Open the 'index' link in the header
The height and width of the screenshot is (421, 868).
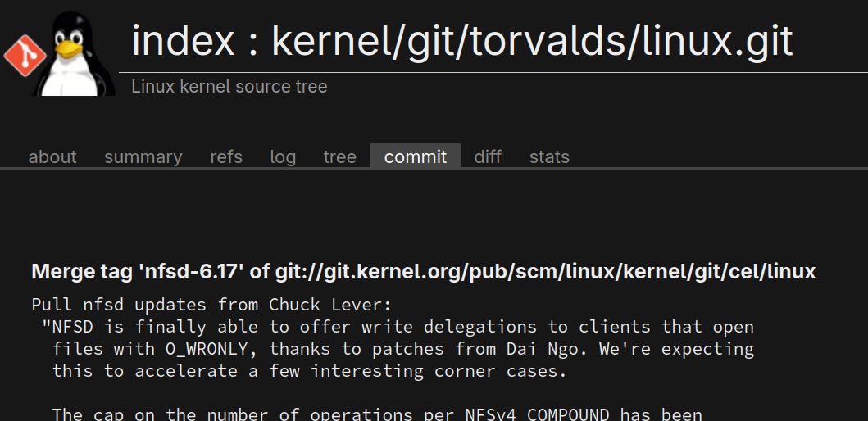coord(184,42)
